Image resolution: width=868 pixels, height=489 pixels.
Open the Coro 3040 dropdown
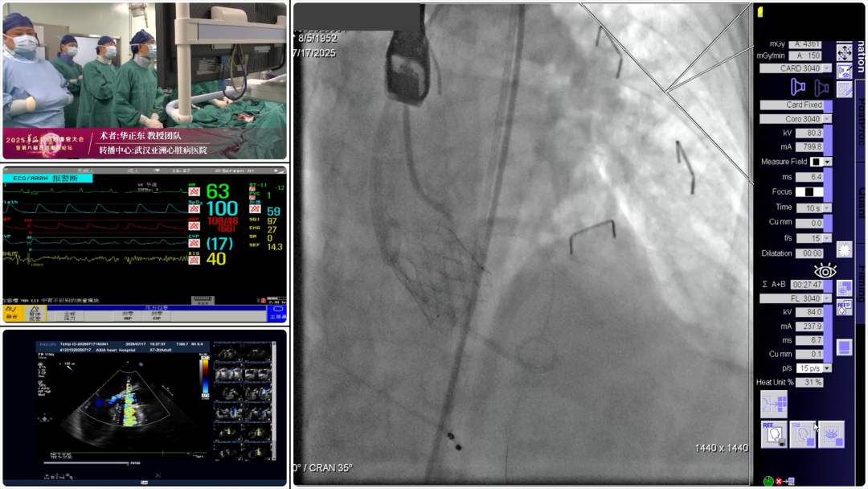tap(827, 119)
